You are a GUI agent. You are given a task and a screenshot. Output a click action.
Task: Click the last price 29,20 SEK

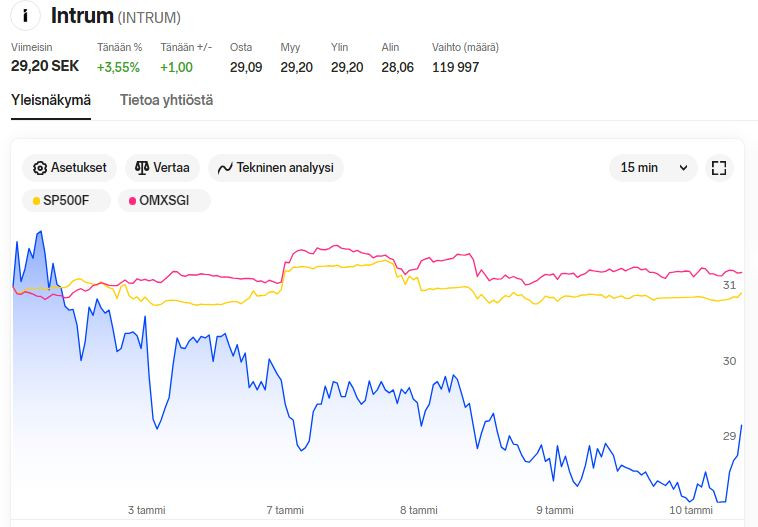[45, 66]
